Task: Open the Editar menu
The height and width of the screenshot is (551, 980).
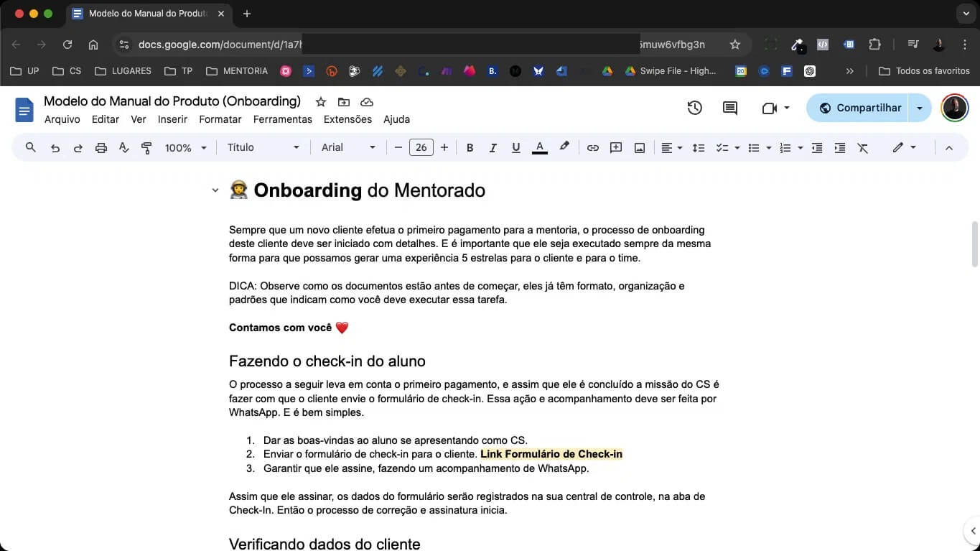Action: tap(106, 119)
